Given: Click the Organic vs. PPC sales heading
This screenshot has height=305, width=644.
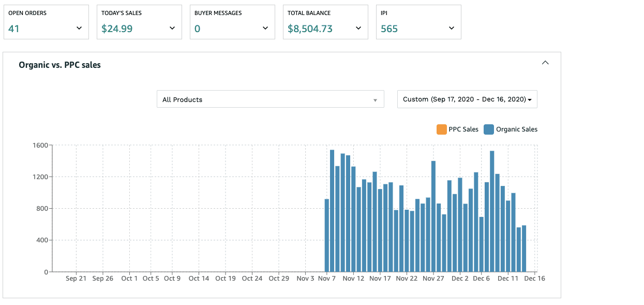Looking at the screenshot, I should (x=59, y=65).
